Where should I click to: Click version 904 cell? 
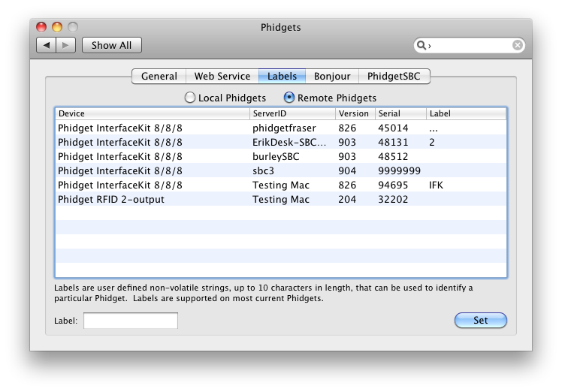(x=347, y=171)
